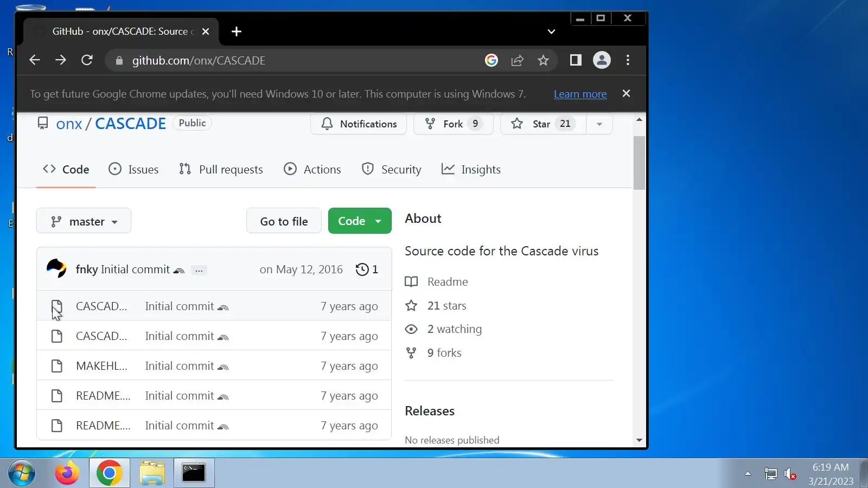Expand the Star lists dropdown arrow
Image resolution: width=868 pixels, height=488 pixels.
click(x=599, y=124)
